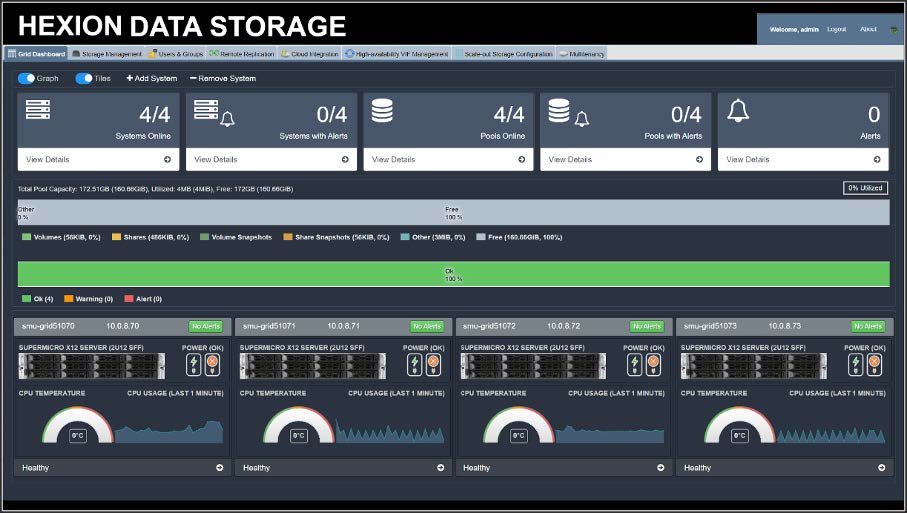Click orange power icon on smu-grid51071
Image resolution: width=907 pixels, height=513 pixels.
pyautogui.click(x=434, y=364)
